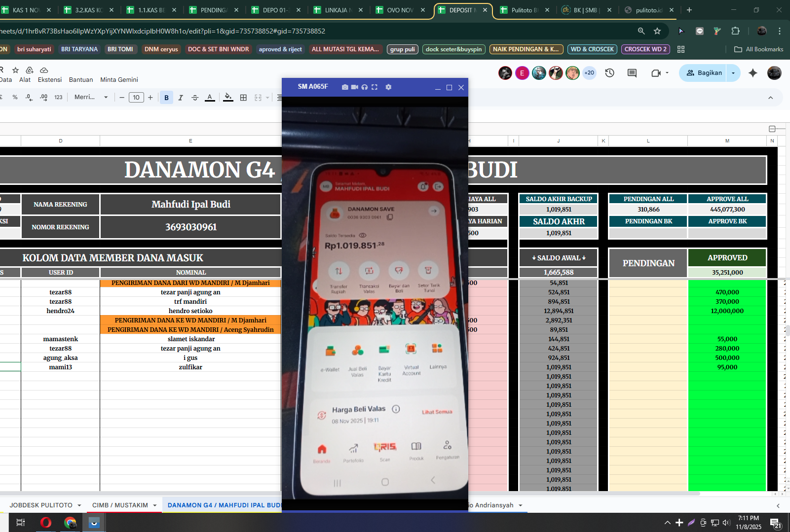Open JOBDESK PULITOTO sheet tab dropdown
The width and height of the screenshot is (790, 532).
click(x=79, y=505)
